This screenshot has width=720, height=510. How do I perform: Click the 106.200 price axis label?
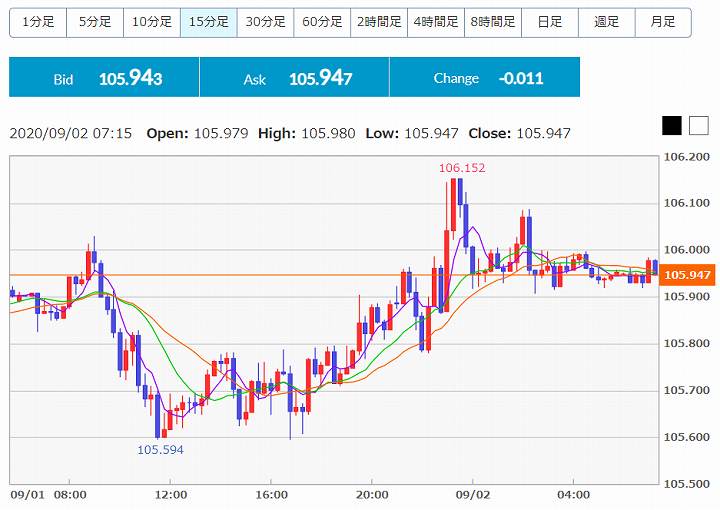pyautogui.click(x=687, y=157)
